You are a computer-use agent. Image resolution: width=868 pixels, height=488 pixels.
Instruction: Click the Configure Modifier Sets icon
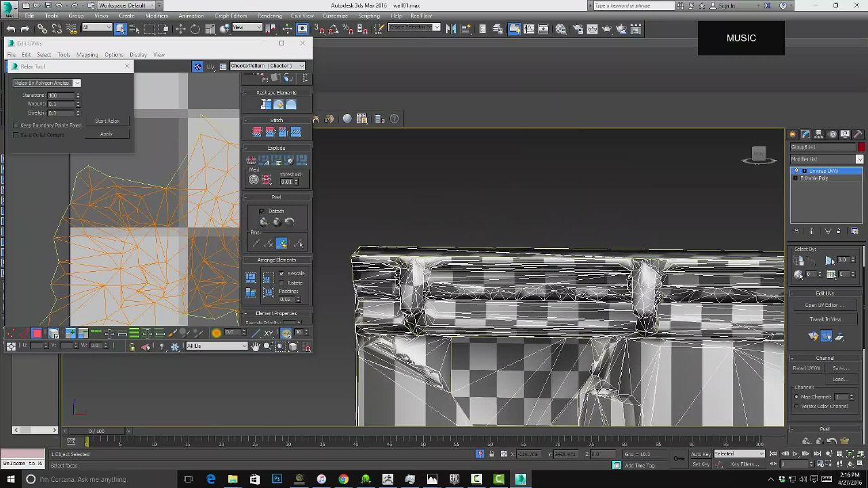click(x=854, y=231)
